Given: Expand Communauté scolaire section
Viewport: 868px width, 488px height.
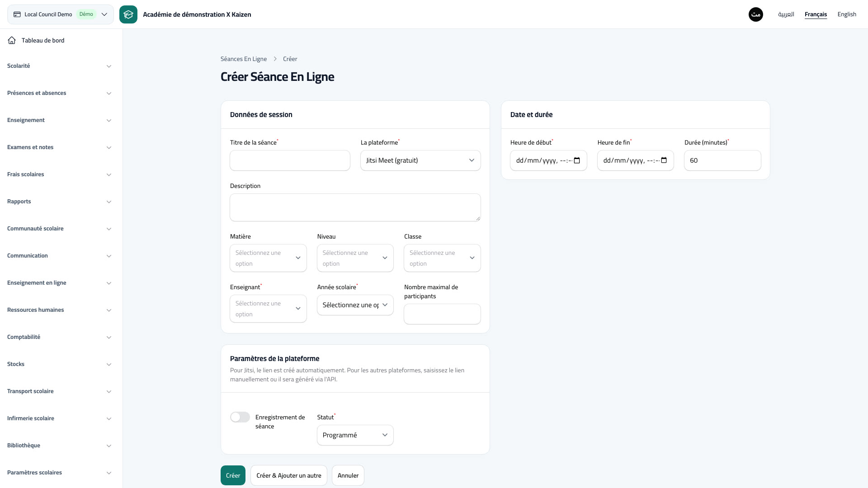Looking at the screenshot, I should coord(59,229).
